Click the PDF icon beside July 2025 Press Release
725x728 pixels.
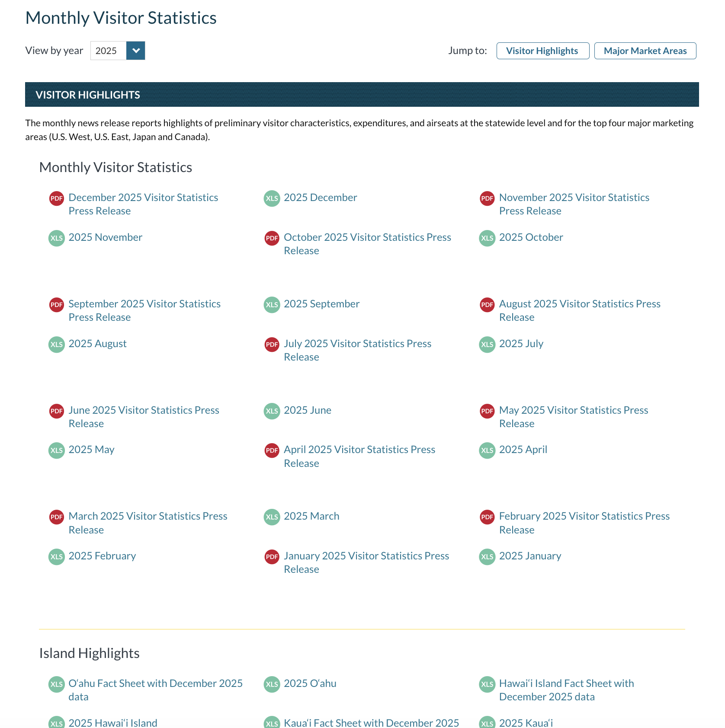pos(271,345)
